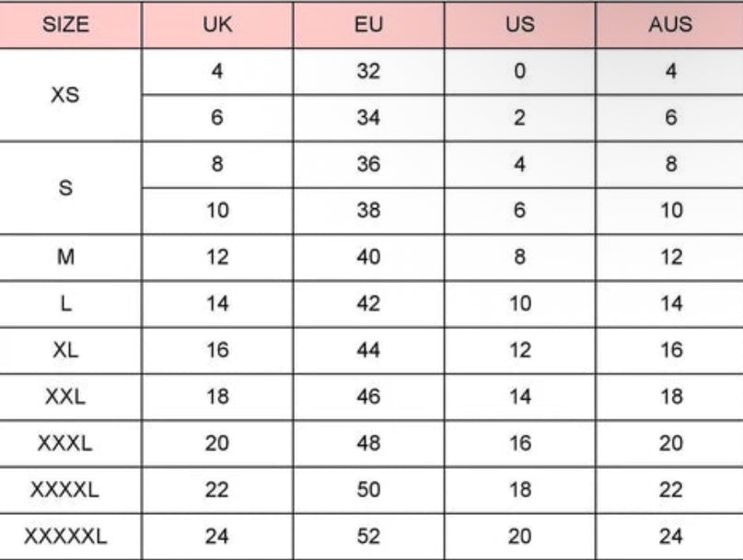
Task: Select EU value 36 cell
Action: pos(368,164)
